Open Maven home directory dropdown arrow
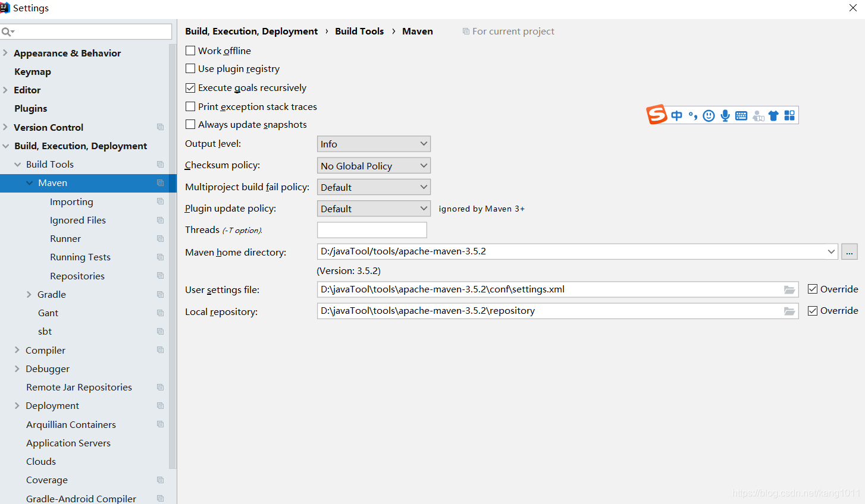The image size is (865, 504). pos(831,251)
